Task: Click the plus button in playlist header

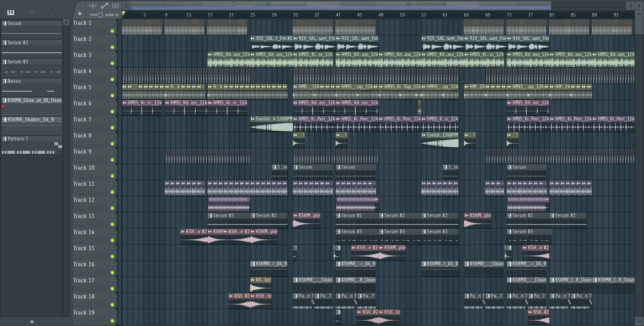Action: pos(80,14)
